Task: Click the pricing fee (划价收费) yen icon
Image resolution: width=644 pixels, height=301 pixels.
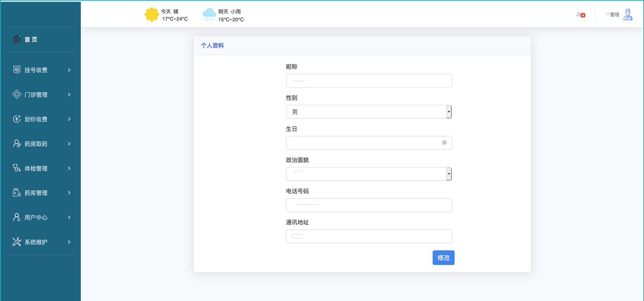Action: (17, 119)
